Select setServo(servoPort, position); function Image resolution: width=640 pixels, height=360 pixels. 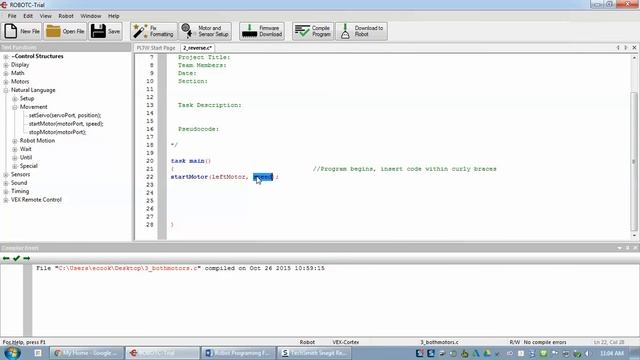(x=65, y=116)
